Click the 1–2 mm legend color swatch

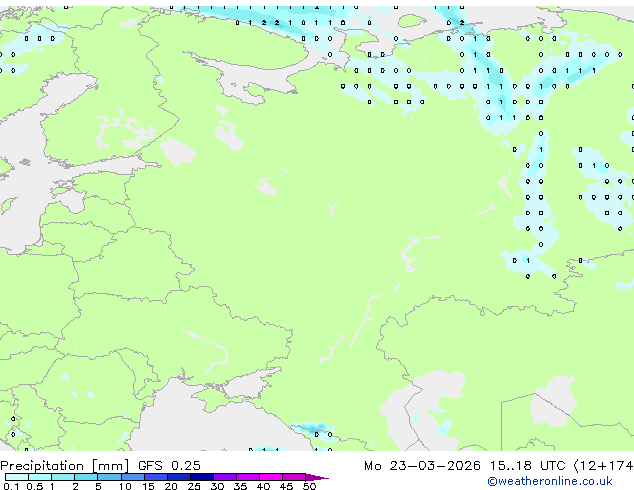pos(63,477)
